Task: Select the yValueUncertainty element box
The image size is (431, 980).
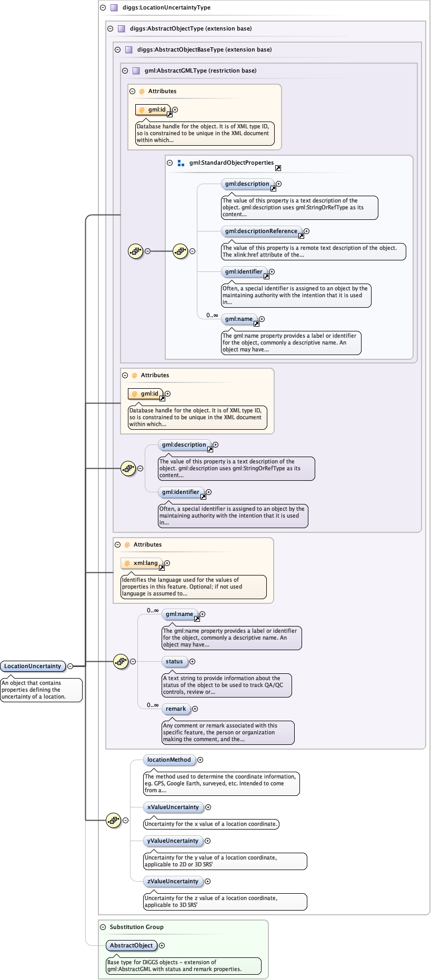Action: (x=173, y=841)
